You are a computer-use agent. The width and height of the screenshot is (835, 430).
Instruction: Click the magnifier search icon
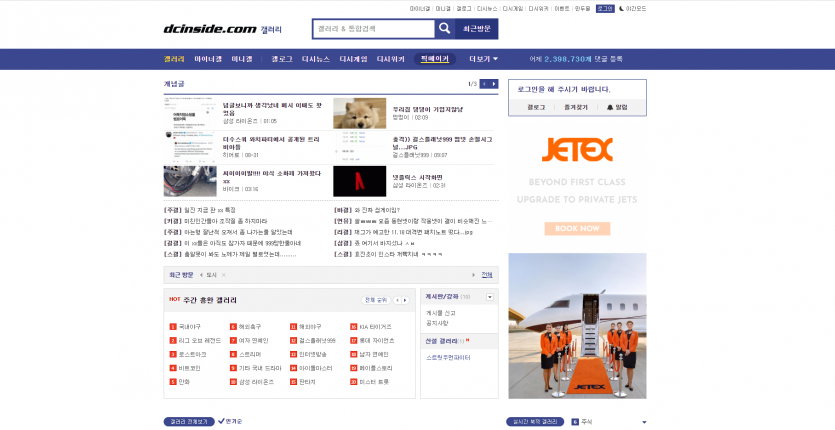444,29
